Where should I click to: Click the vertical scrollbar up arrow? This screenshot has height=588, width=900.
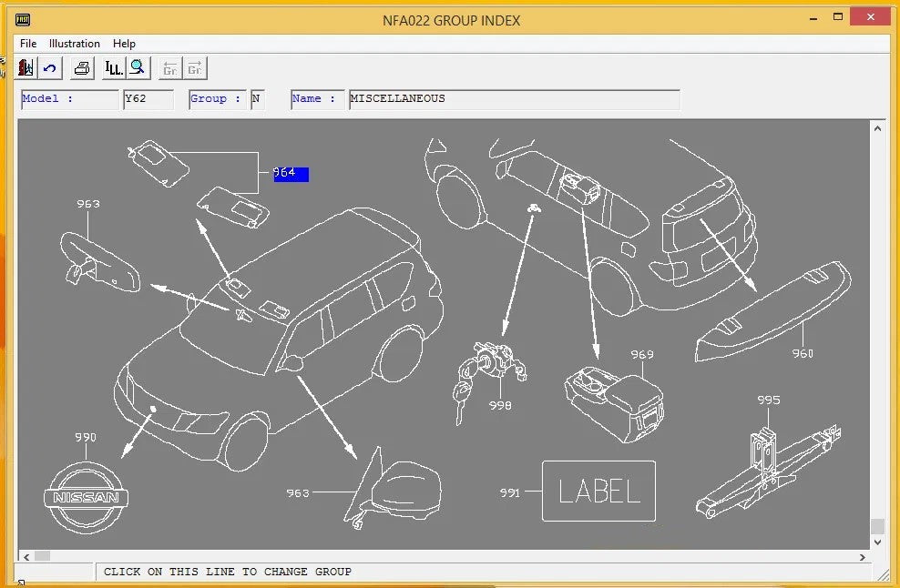point(877,129)
